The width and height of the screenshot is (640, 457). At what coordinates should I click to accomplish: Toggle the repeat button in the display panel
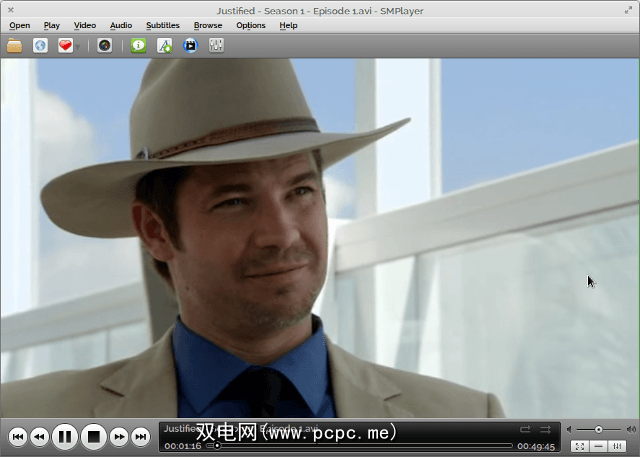525,429
